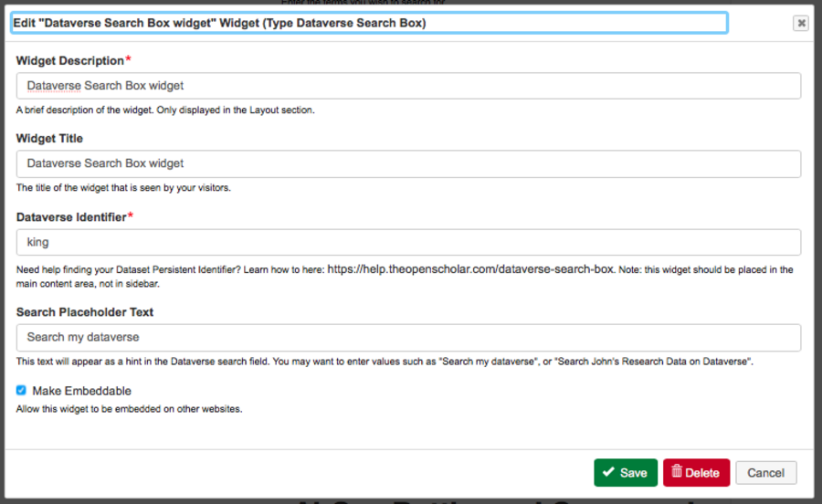Click the "Search Placeholder Text" field label
This screenshot has height=504, width=822.
tap(85, 311)
